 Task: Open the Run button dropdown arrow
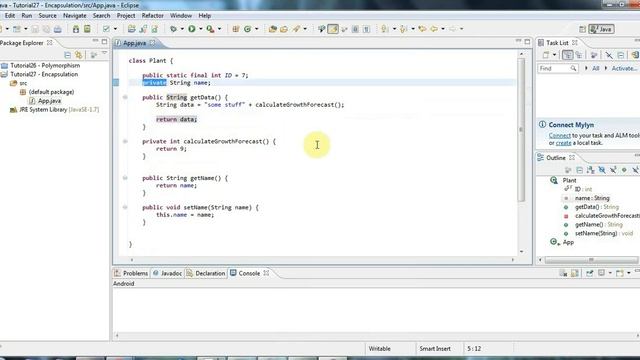point(200,29)
